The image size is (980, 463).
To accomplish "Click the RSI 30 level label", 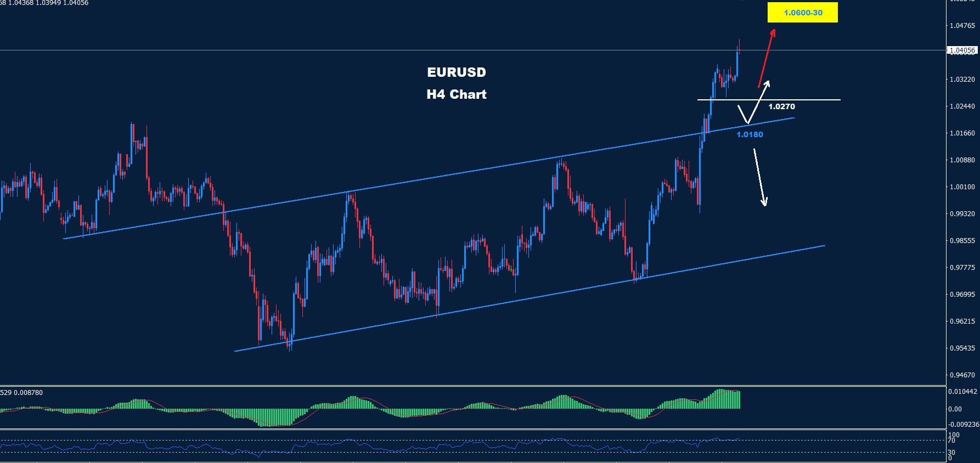I will tap(951, 453).
